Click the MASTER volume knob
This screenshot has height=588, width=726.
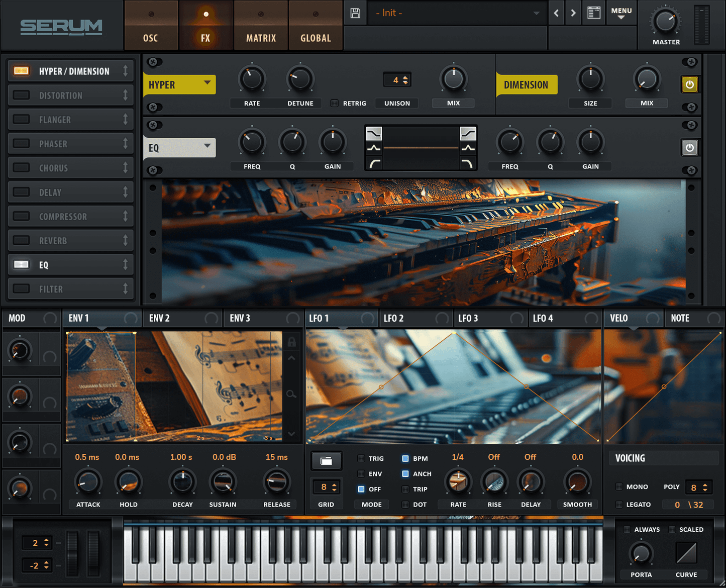click(x=665, y=21)
